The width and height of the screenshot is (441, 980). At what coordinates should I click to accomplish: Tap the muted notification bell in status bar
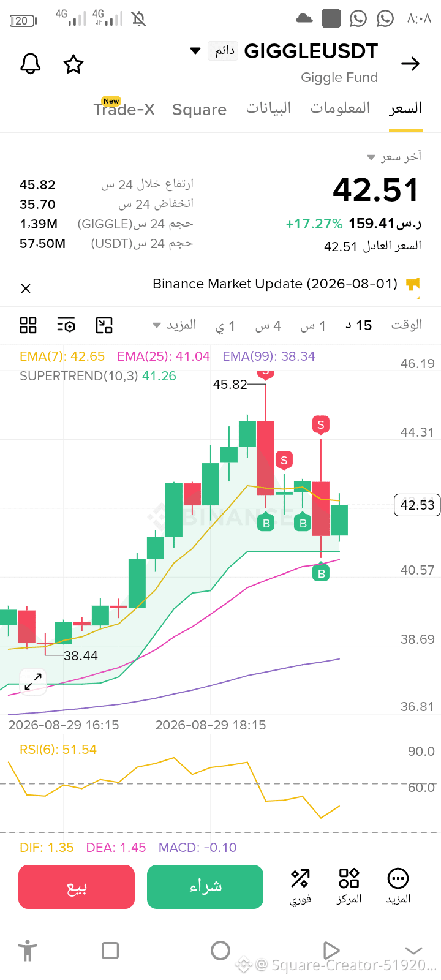click(x=139, y=19)
